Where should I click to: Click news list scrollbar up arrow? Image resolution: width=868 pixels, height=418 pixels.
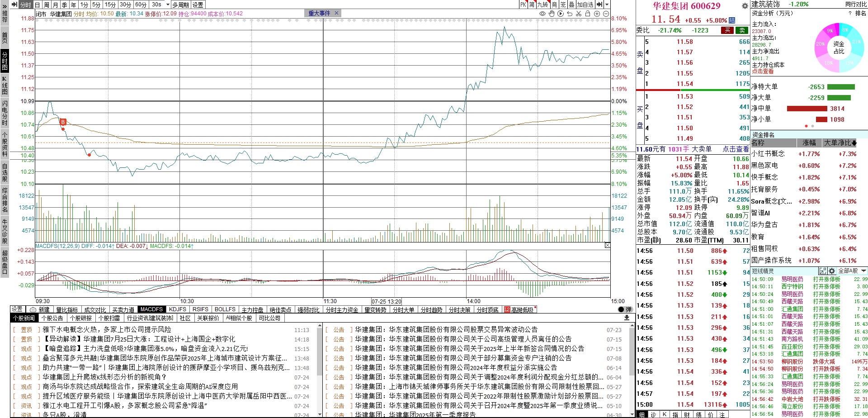coord(320,325)
